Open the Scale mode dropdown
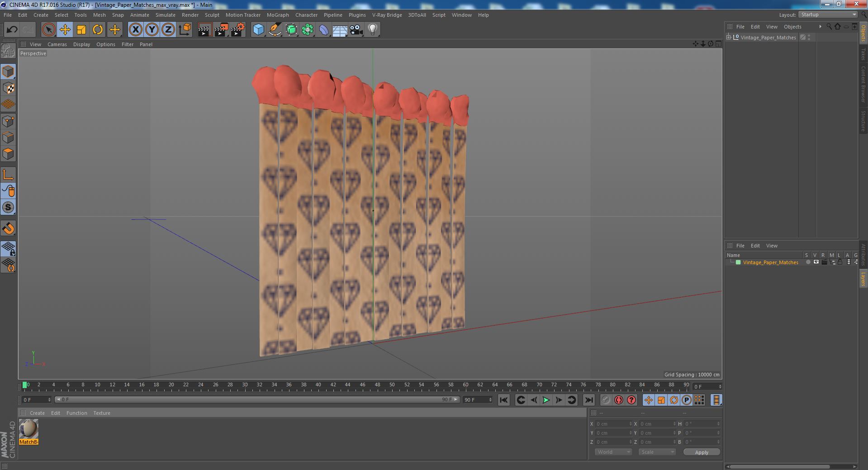The width and height of the screenshot is (868, 470). point(657,452)
